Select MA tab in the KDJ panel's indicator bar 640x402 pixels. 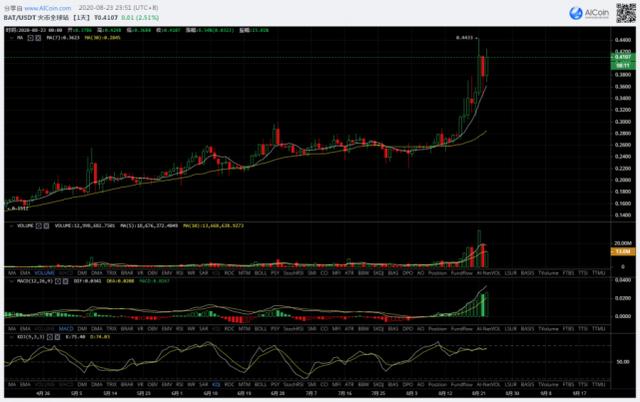(x=12, y=385)
